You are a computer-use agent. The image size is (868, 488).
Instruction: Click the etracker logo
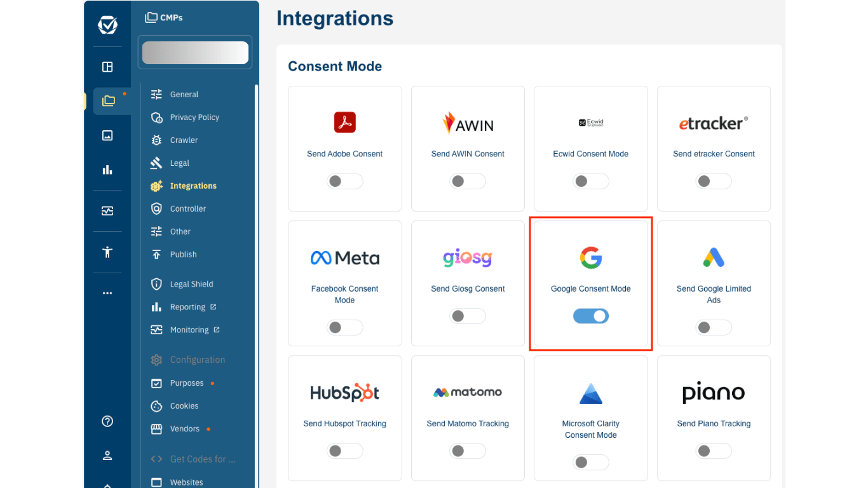click(x=714, y=123)
